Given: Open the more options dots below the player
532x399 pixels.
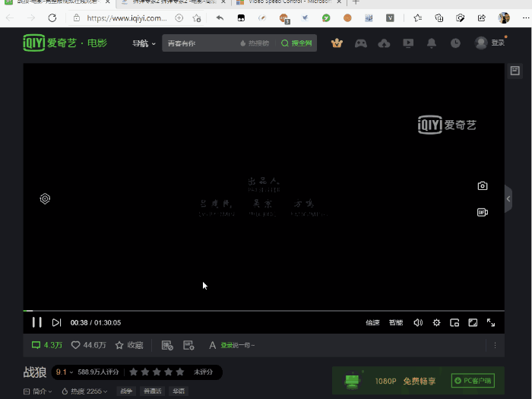Looking at the screenshot, I should tap(495, 345).
